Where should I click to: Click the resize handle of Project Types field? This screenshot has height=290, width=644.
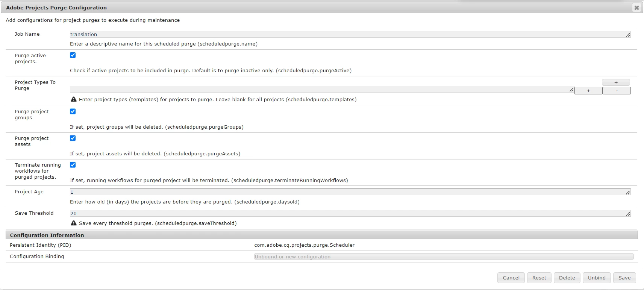coord(571,90)
